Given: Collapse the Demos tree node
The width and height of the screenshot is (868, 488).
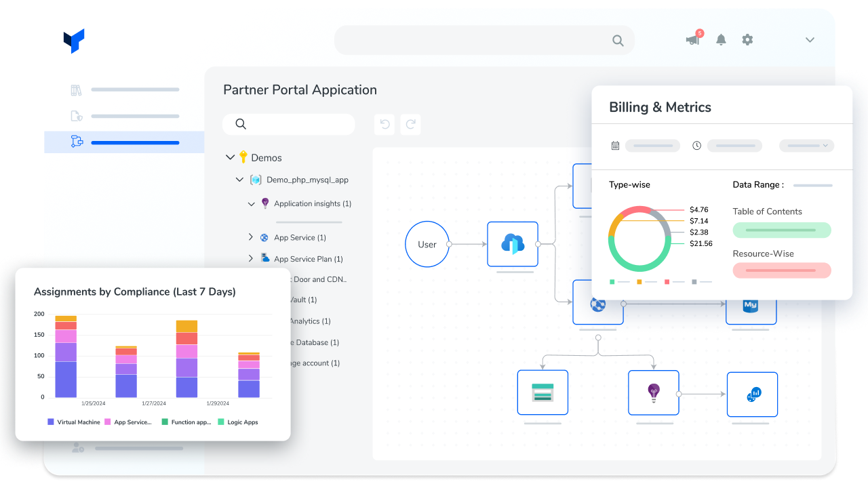Looking at the screenshot, I should click(x=230, y=157).
